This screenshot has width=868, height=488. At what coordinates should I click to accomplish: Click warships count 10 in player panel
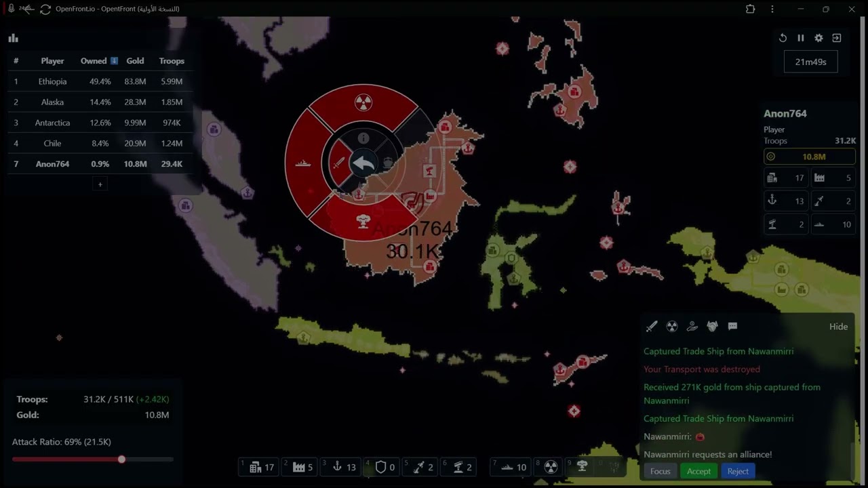pyautogui.click(x=833, y=224)
